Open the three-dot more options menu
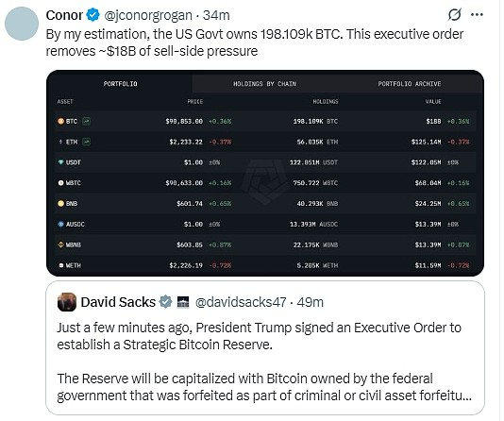This screenshot has height=421, width=504. 477,14
